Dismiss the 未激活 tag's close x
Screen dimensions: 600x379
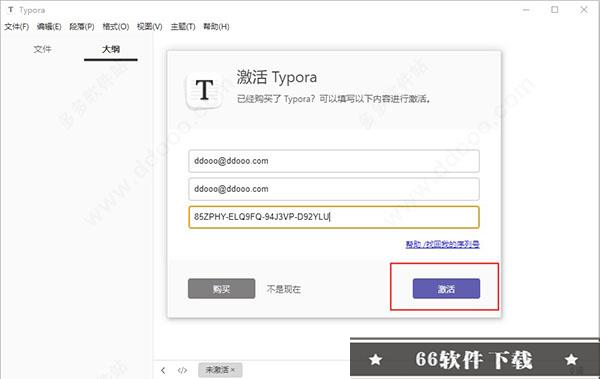pyautogui.click(x=233, y=370)
